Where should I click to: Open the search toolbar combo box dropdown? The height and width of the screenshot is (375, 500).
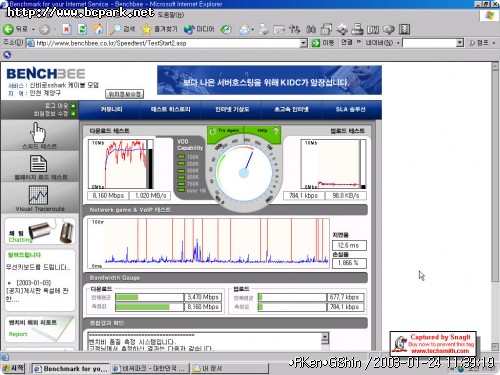[x=460, y=43]
